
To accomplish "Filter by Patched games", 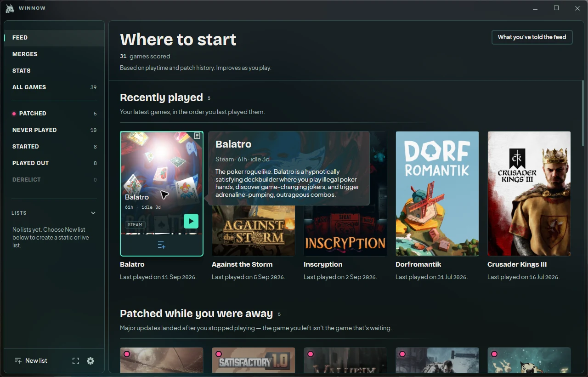I will [54, 114].
